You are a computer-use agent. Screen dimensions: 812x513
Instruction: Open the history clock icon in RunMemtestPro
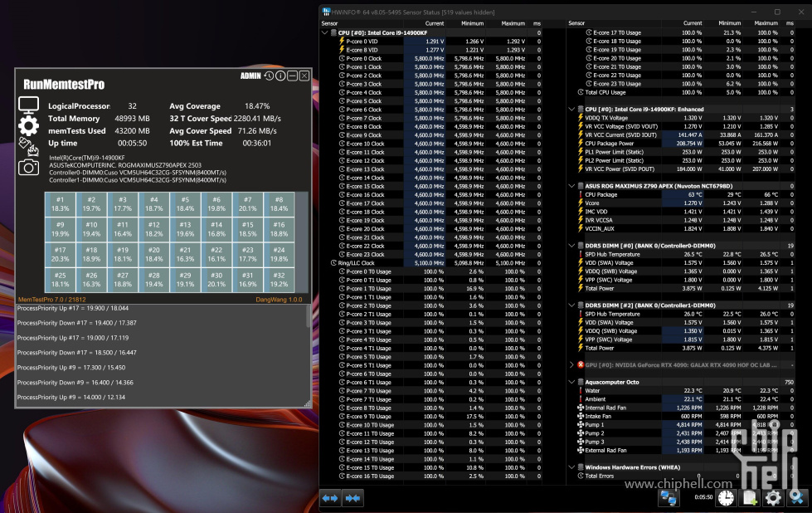pos(269,76)
